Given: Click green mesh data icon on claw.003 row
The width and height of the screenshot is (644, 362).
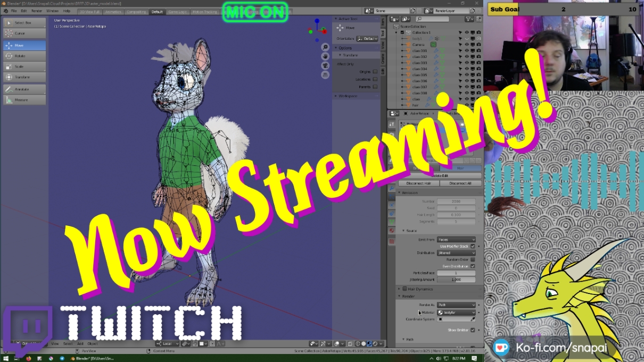Looking at the screenshot, I should tap(441, 63).
